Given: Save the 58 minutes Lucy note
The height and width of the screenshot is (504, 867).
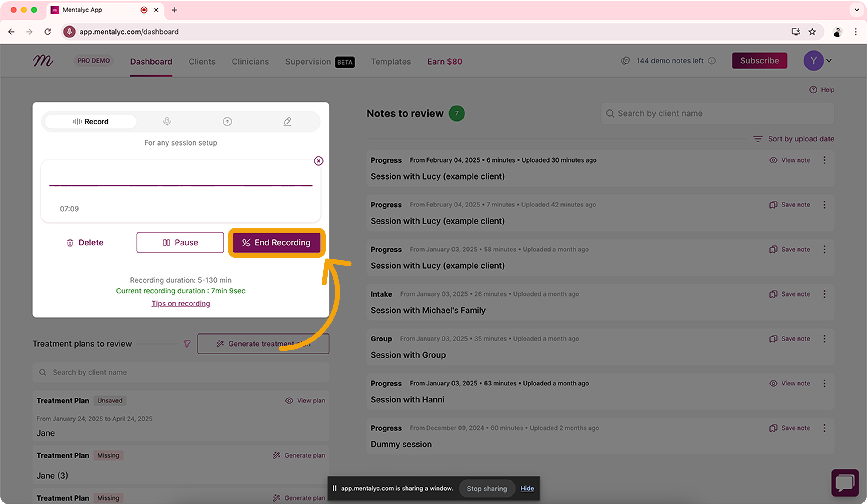Looking at the screenshot, I should (790, 250).
